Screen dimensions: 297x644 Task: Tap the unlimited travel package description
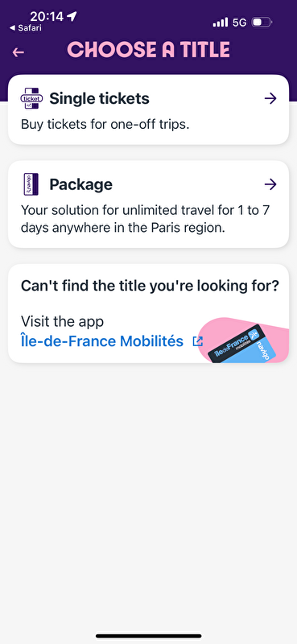pos(147,219)
